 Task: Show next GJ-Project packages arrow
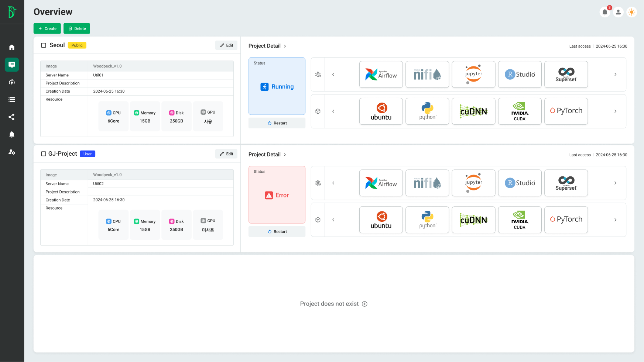click(615, 220)
